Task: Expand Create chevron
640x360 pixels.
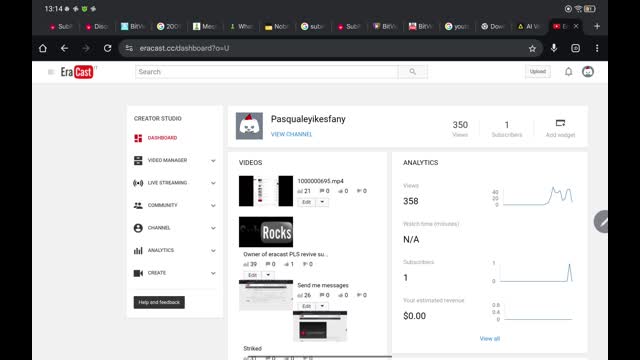Action: click(213, 273)
